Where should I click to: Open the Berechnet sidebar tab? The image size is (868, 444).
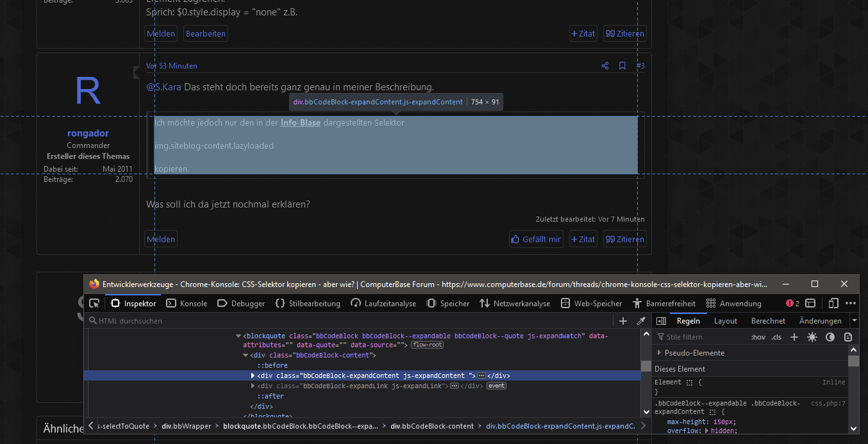(x=768, y=321)
